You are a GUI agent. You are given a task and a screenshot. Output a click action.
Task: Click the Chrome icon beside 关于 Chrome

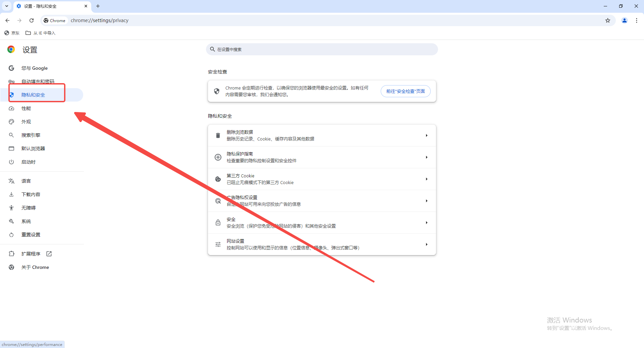tap(11, 267)
